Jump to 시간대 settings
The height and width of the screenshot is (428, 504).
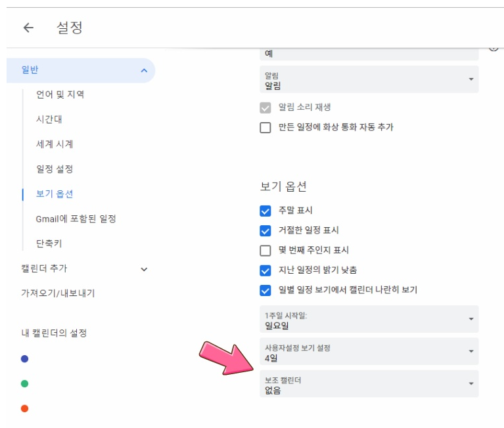[x=49, y=119]
